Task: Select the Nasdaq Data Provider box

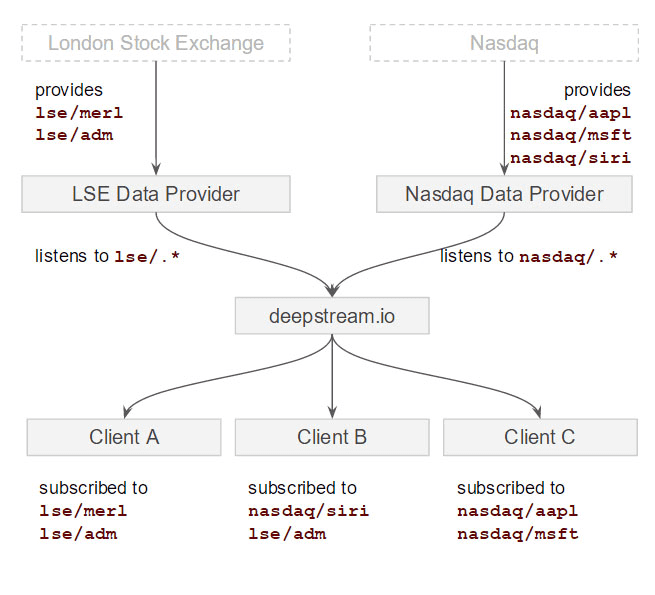Action: tap(504, 194)
